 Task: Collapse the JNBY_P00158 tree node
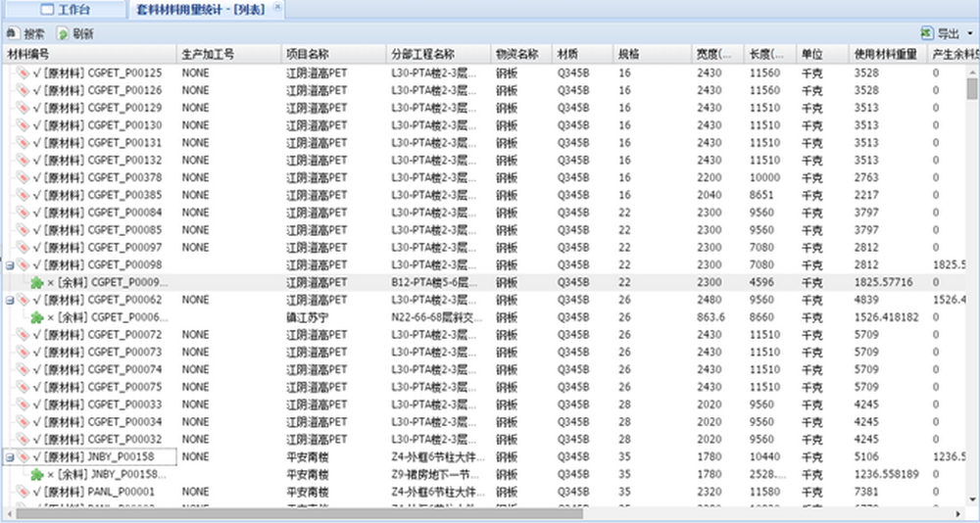coord(9,456)
